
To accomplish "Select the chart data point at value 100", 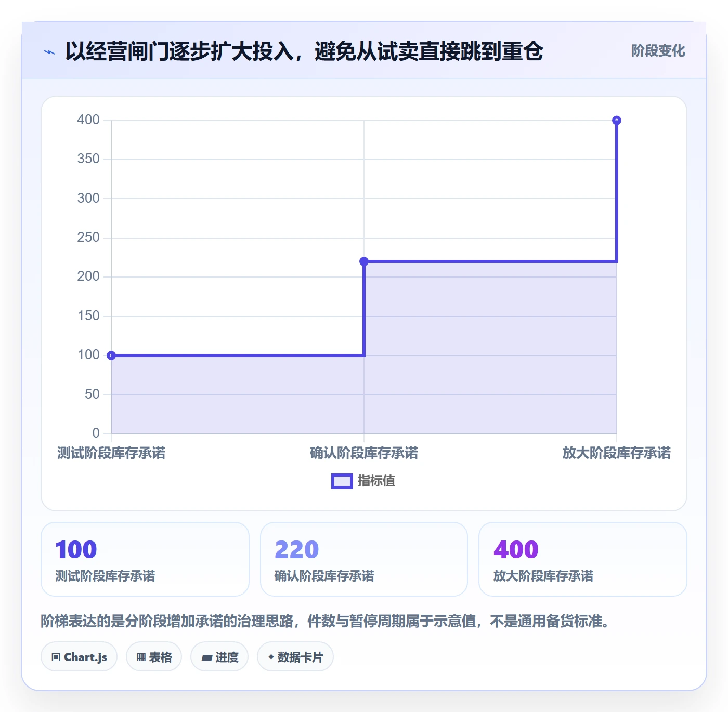I will pos(111,355).
